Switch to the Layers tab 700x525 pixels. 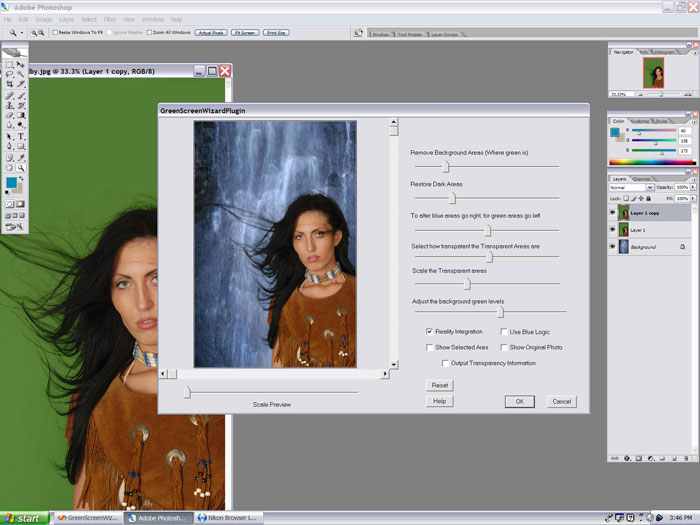click(x=619, y=179)
